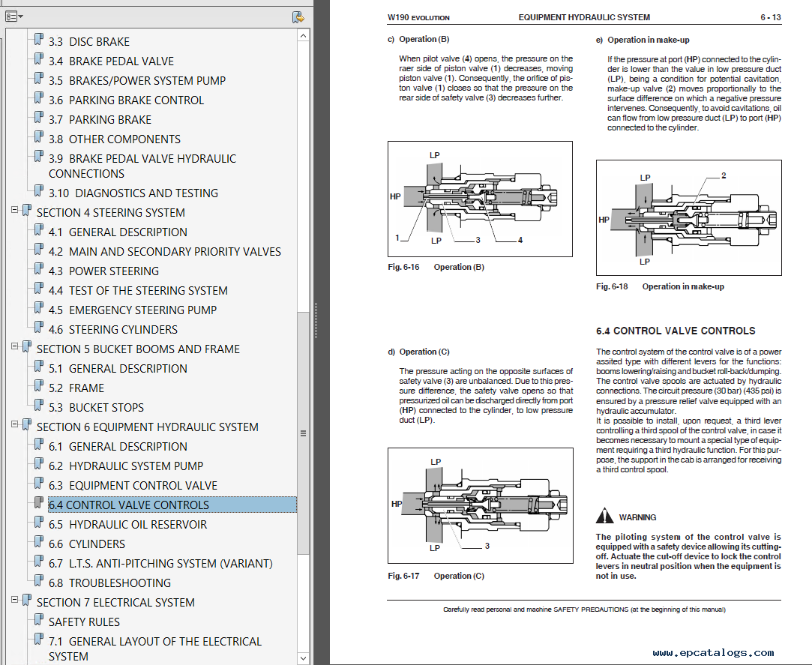The image size is (812, 665).
Task: Click bookmark icon of SECTION 5 BUCKET BOOMS
Action: click(27, 347)
